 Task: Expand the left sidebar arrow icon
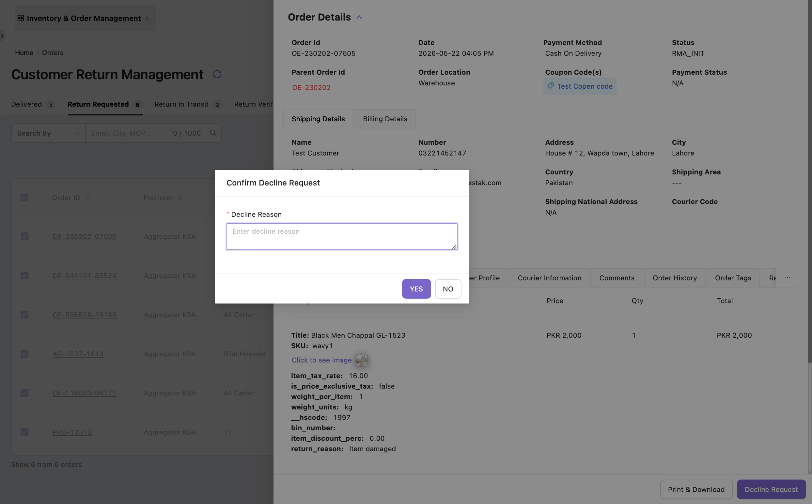pos(2,35)
